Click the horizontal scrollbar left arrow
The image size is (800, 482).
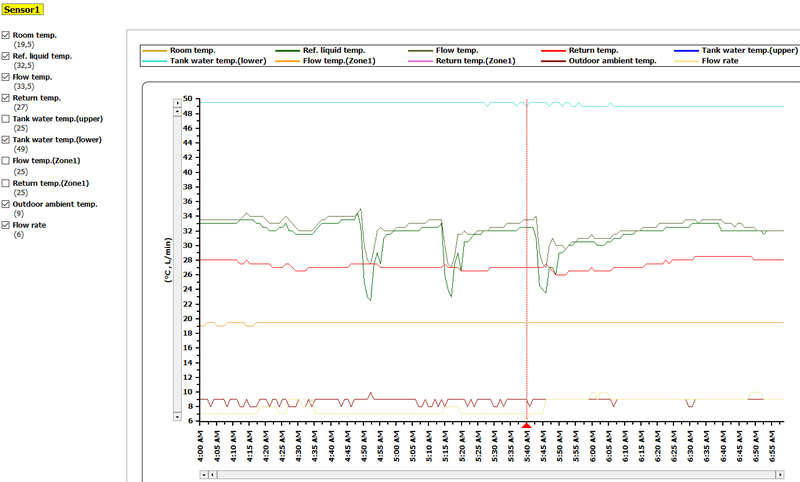[213, 475]
